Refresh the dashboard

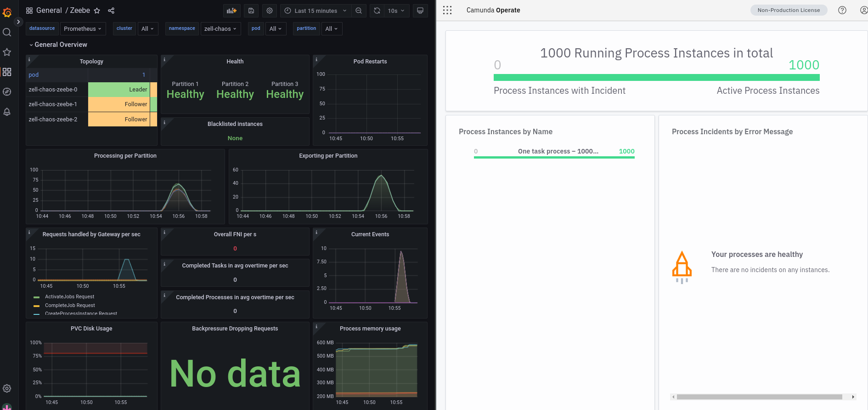(377, 11)
